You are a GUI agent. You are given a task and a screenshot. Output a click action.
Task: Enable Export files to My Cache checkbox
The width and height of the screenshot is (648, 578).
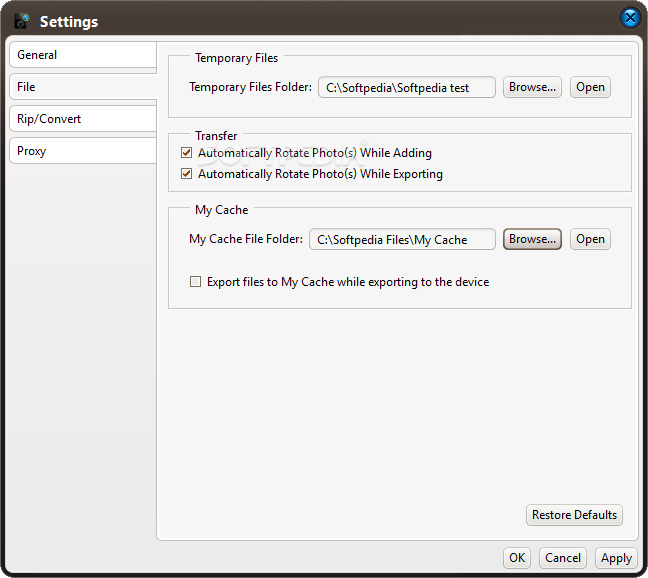coord(195,282)
